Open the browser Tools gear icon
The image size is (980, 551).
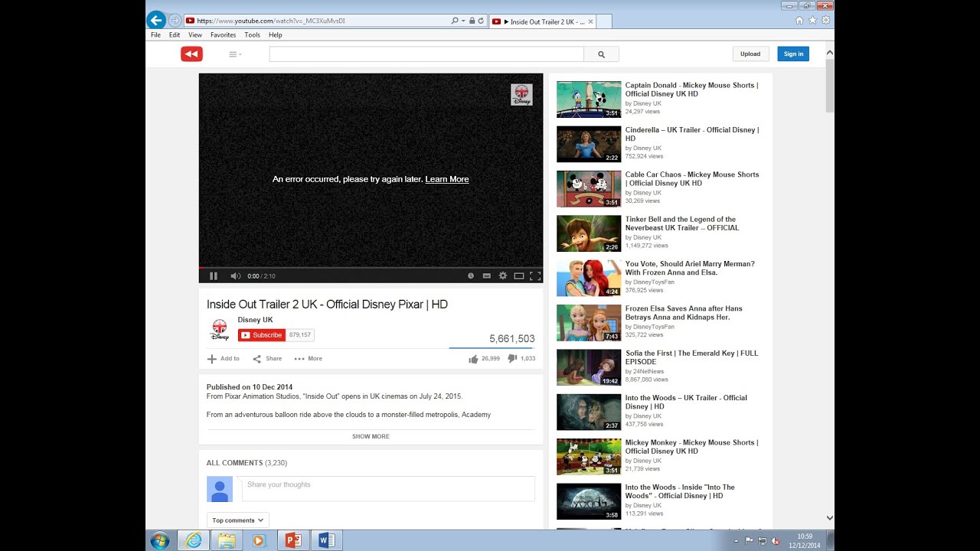pos(825,21)
